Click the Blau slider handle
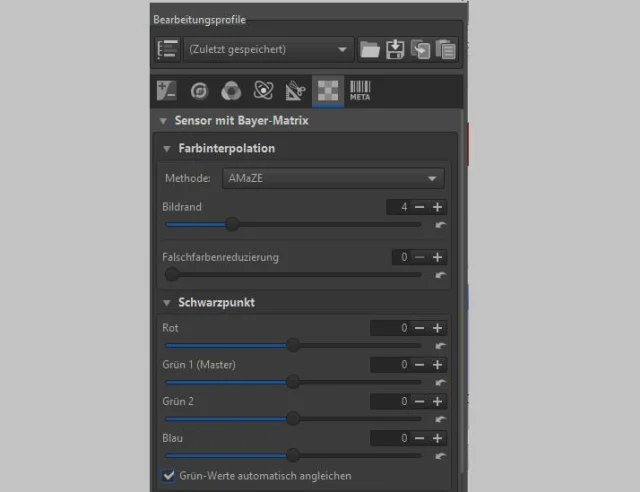 click(x=293, y=455)
